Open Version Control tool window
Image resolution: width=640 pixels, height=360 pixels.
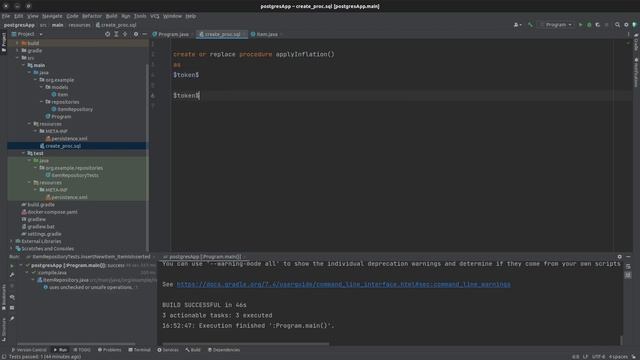click(28, 350)
